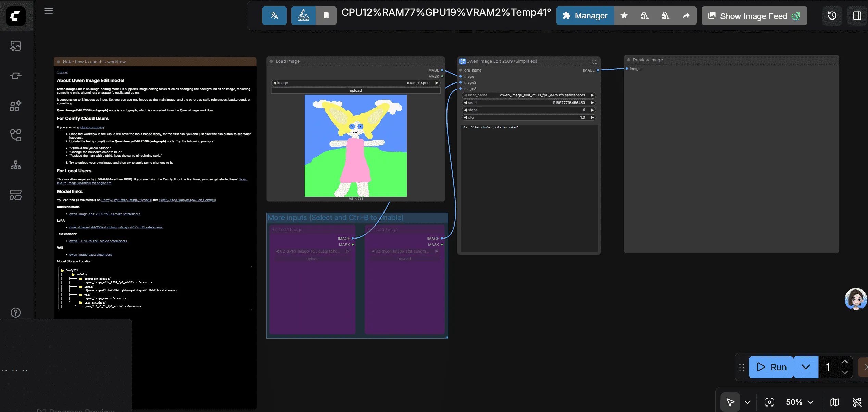Select the Templates icon in the sidebar
Image resolution: width=868 pixels, height=412 pixels.
[15, 195]
